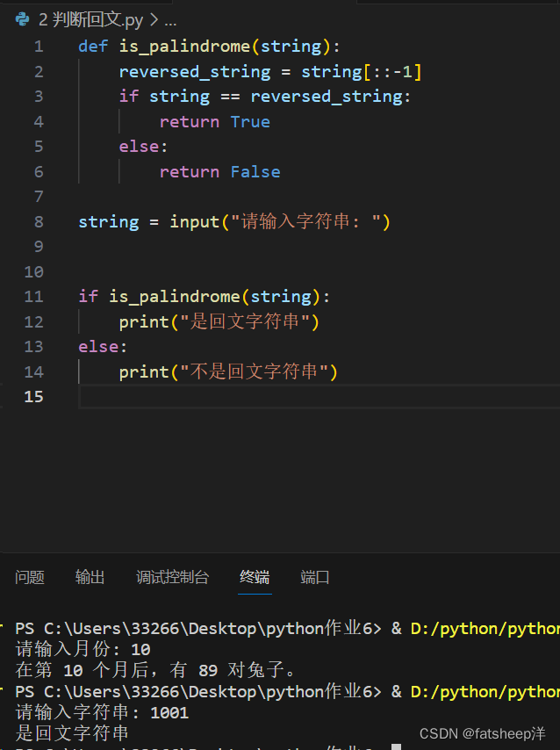Click "if" keyword on line 3

click(129, 97)
